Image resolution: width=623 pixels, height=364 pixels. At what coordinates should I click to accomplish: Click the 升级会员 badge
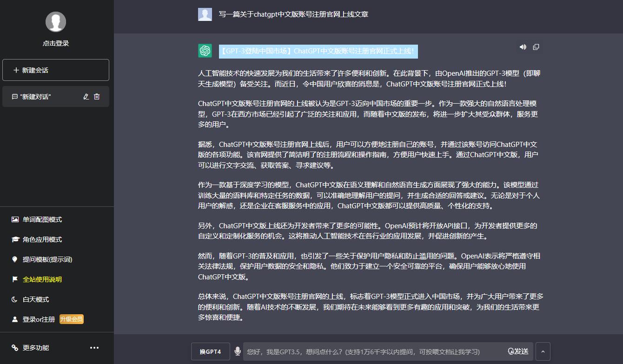tap(72, 319)
